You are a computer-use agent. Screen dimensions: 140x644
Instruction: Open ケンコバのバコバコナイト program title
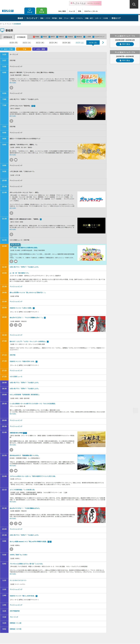click(18, 580)
